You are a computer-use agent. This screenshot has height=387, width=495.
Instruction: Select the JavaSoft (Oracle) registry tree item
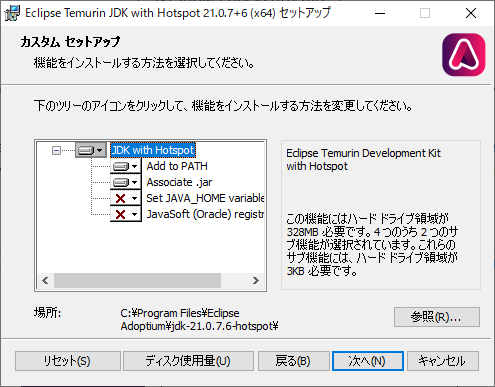205,214
